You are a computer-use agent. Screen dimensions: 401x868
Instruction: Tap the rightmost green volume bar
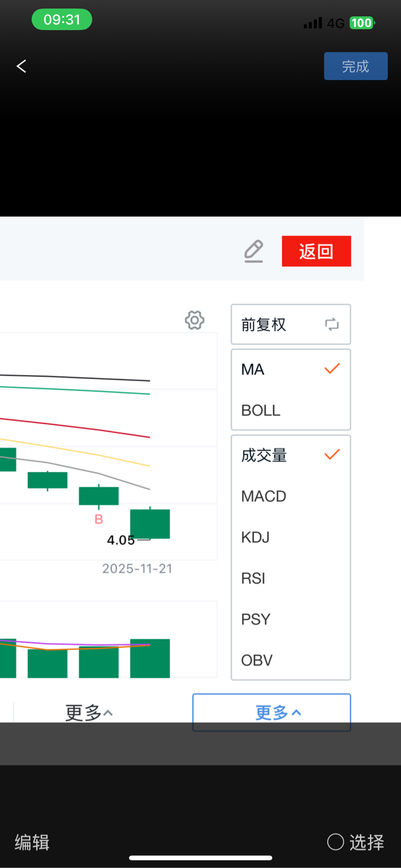150,659
